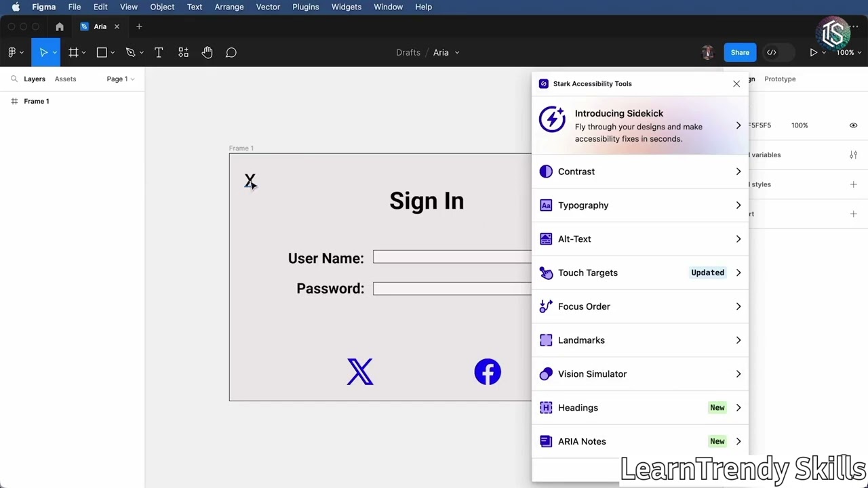
Task: Select the Comment tool
Action: pos(231,52)
